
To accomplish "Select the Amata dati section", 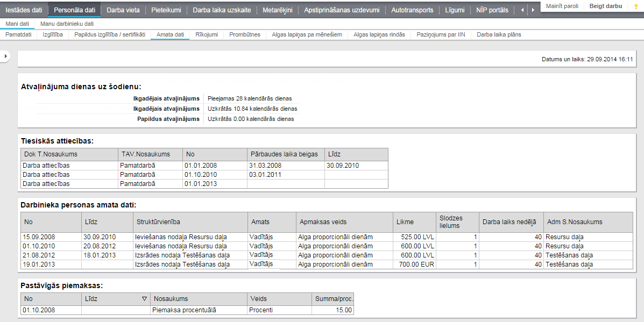I will click(170, 34).
